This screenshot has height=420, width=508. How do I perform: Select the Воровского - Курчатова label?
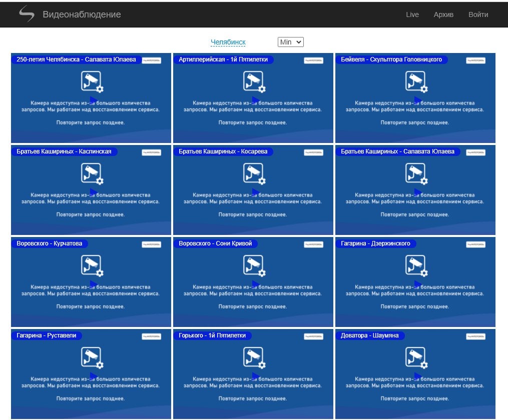click(x=50, y=243)
